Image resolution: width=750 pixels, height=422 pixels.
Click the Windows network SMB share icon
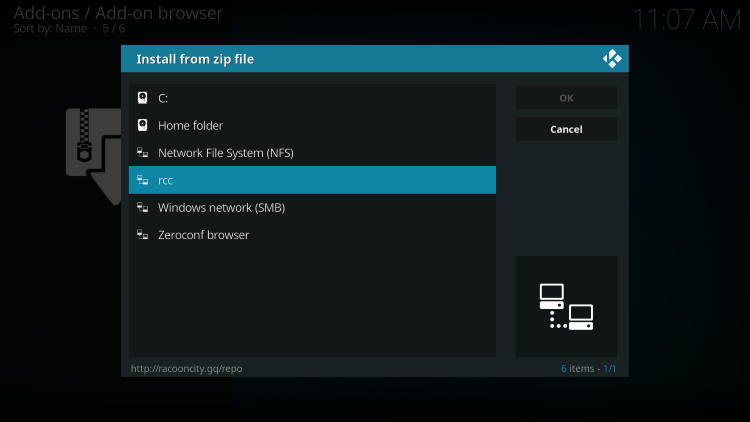point(143,208)
